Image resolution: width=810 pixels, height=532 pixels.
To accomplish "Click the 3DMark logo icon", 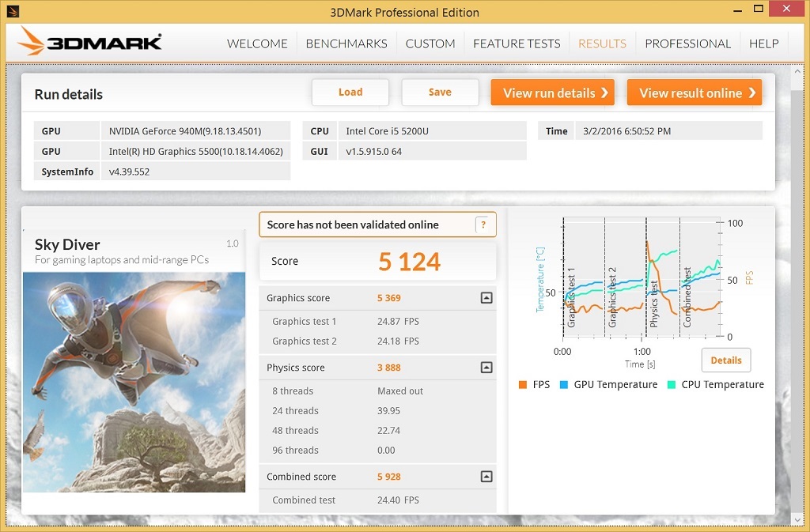I will [x=32, y=42].
